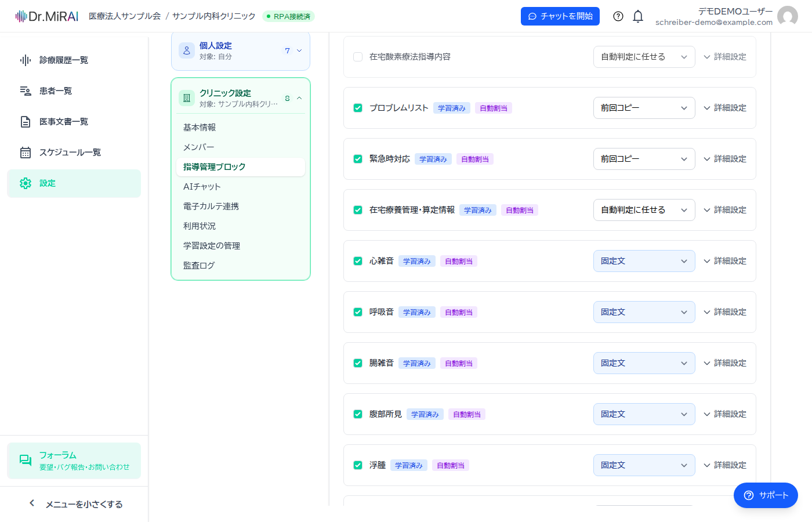Expand 詳細設定 for 心雑音
The height and width of the screenshot is (522, 812).
(725, 261)
